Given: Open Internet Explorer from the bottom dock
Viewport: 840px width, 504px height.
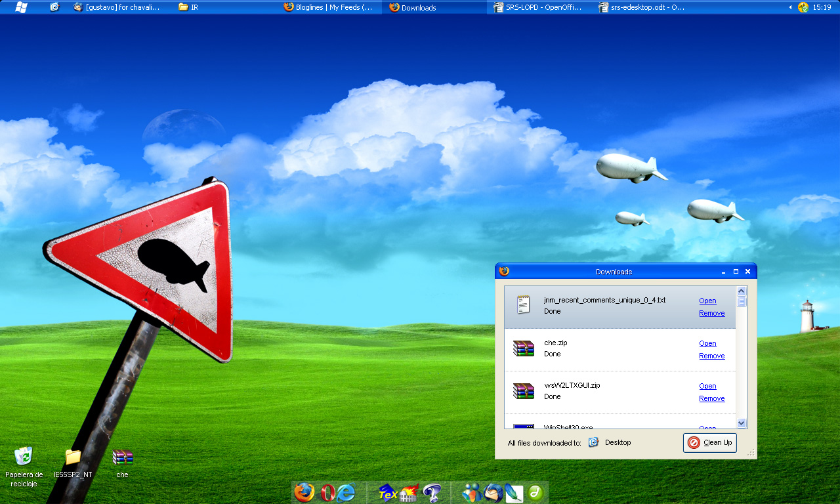Looking at the screenshot, I should click(x=346, y=492).
